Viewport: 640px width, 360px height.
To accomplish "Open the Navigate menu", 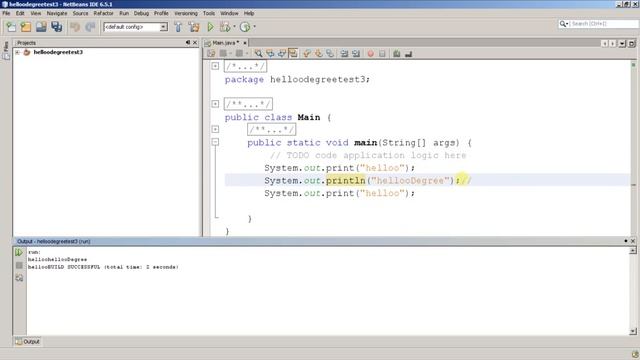I will click(57, 13).
